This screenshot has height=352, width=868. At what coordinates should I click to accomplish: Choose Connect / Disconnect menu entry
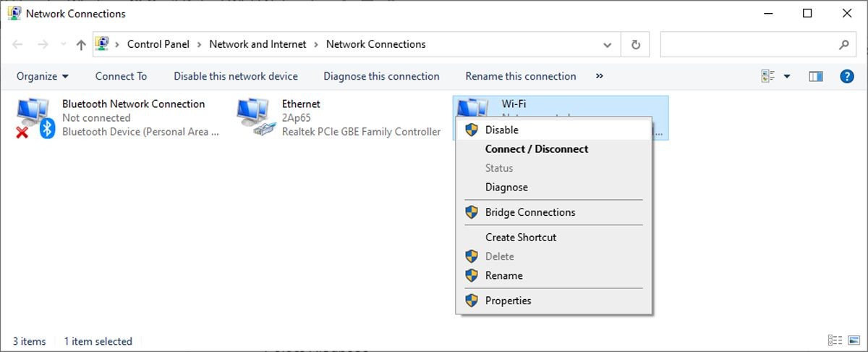553,149
